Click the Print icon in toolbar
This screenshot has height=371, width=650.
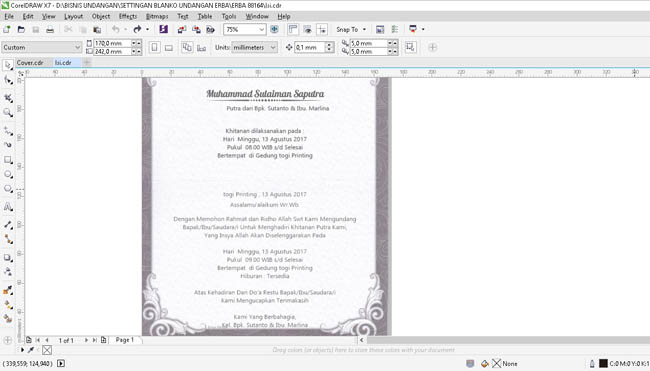point(50,29)
